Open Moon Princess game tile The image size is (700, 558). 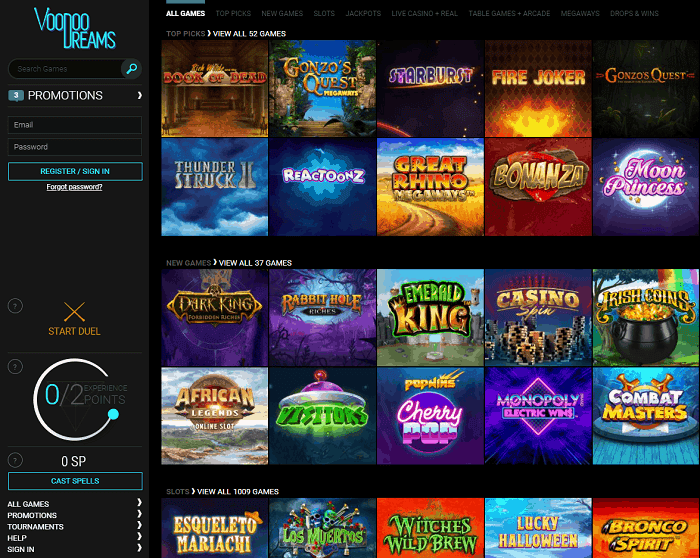[x=646, y=187]
